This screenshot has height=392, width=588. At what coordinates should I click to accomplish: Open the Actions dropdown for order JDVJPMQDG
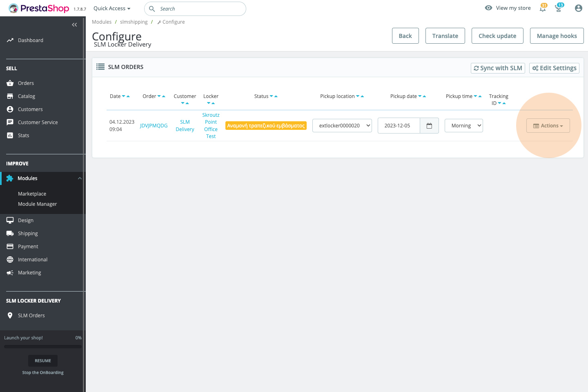548,126
